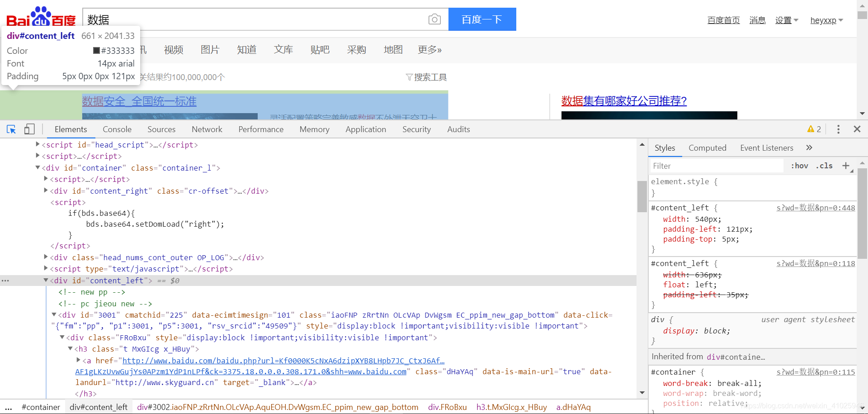868x414 pixels.
Task: Open the Application tab
Action: (x=366, y=129)
